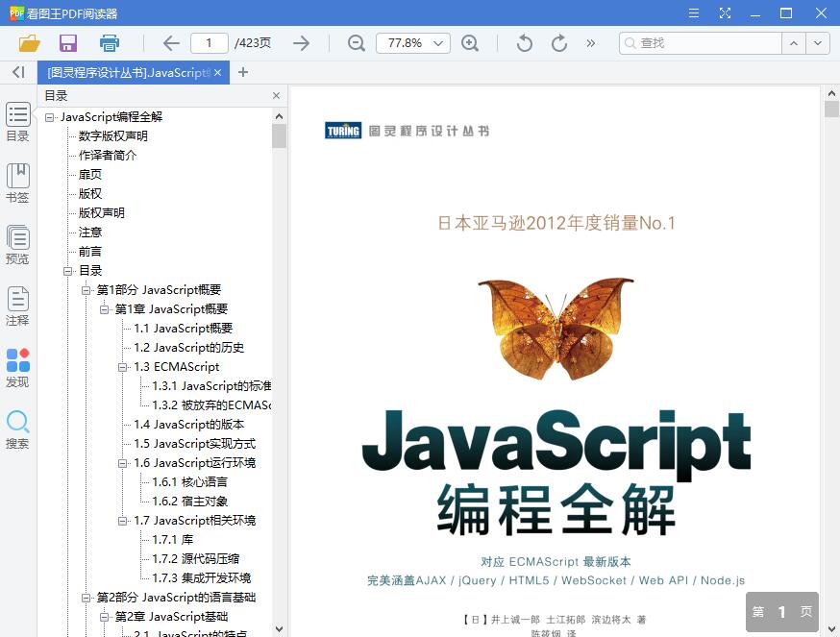Collapse 1.6 JavaScript运行环境 node
The height and width of the screenshot is (637, 840).
pyautogui.click(x=122, y=463)
